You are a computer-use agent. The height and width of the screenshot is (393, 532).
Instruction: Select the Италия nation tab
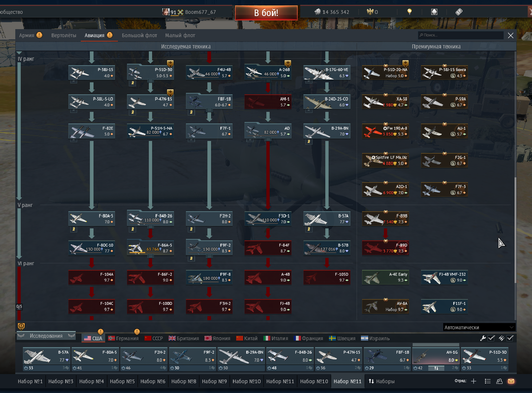(275, 338)
